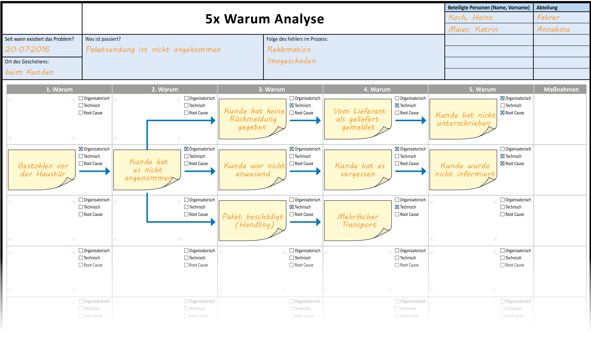Select the 'Kunde hat nicht unterschrieben' note
Image resolution: width=591 pixels, height=364 pixels.
tap(463, 119)
